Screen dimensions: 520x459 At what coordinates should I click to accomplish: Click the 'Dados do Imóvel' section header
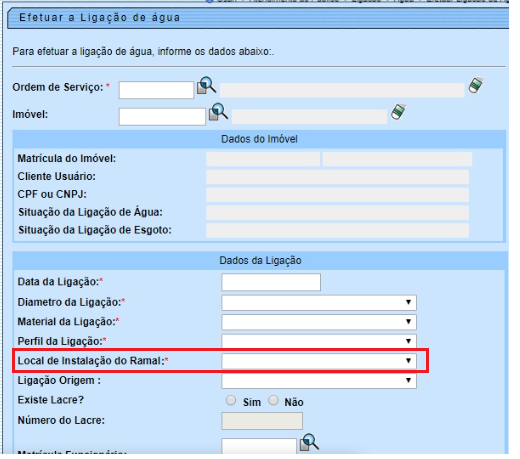coord(259,139)
